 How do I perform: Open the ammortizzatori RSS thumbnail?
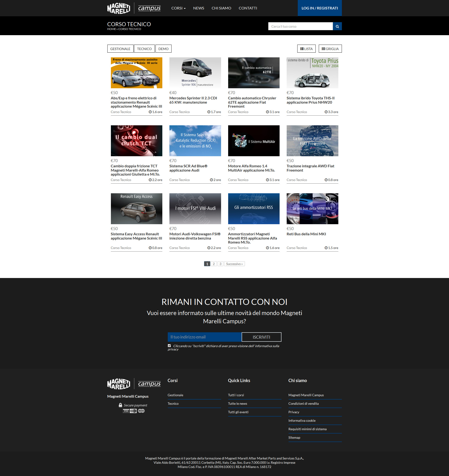pos(254,209)
